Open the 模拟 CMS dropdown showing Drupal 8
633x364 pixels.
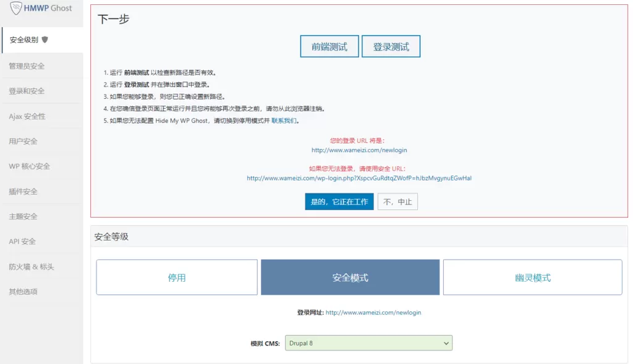(x=368, y=343)
